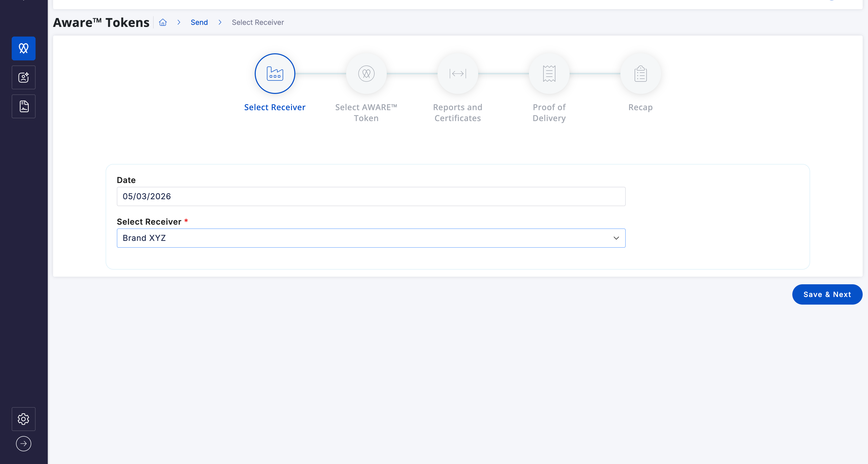Click the Date input field

coord(371,196)
